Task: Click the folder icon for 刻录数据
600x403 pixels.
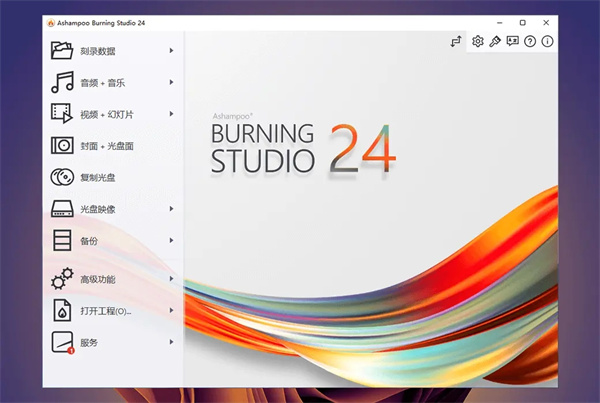Action: [x=62, y=51]
